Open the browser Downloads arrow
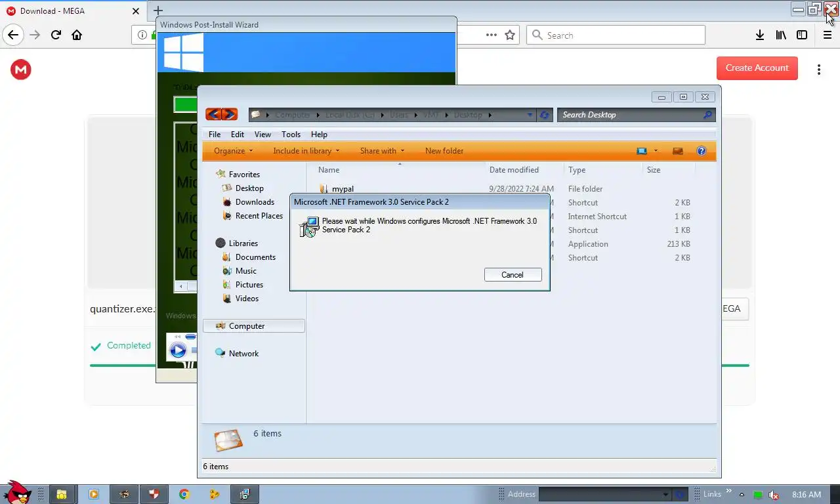This screenshot has height=504, width=840. [759, 35]
